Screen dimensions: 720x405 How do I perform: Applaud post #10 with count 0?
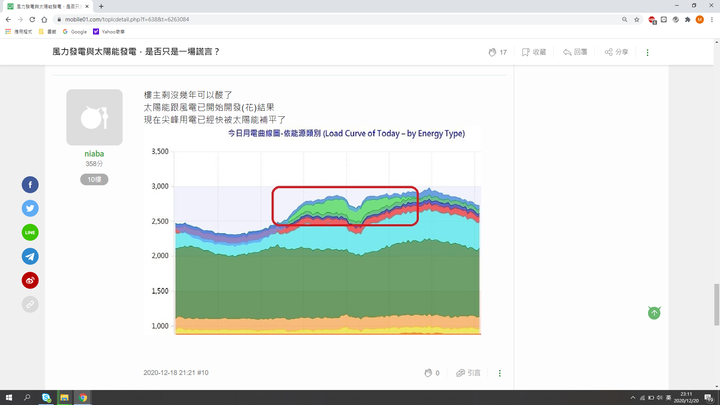pyautogui.click(x=432, y=373)
